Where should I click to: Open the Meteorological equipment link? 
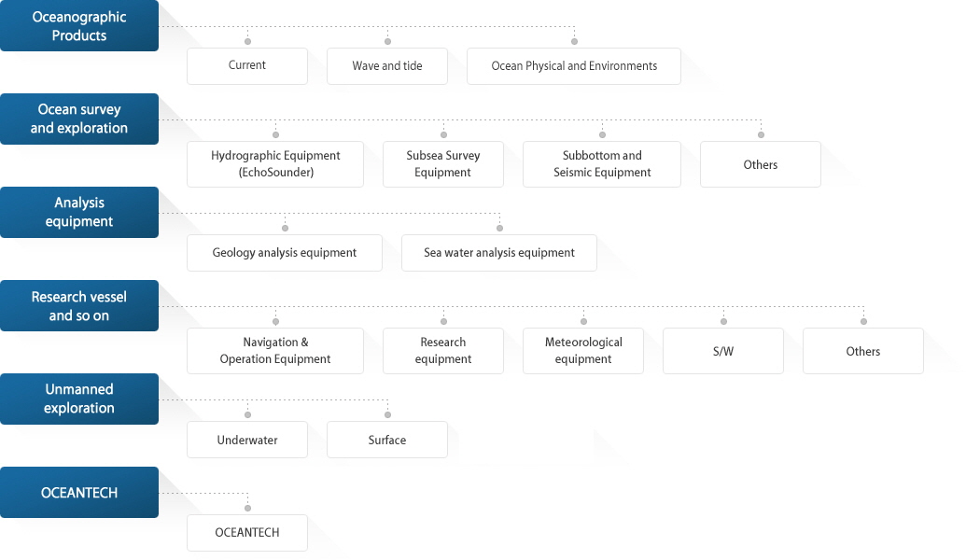click(x=583, y=351)
